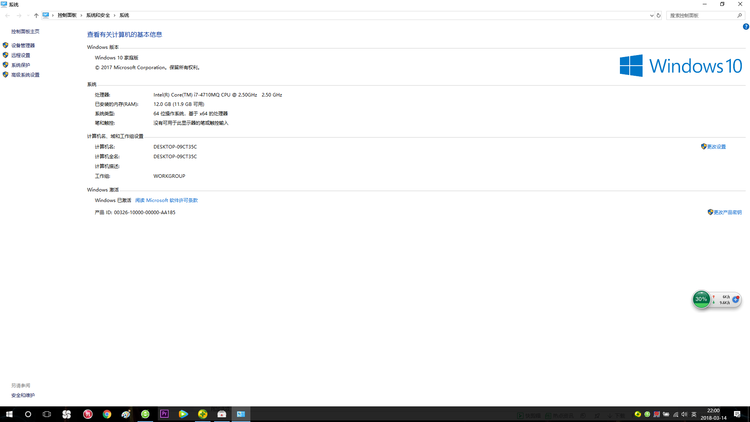Go to Control Panel Home (控制面板主页)
This screenshot has height=422, width=750.
click(25, 32)
